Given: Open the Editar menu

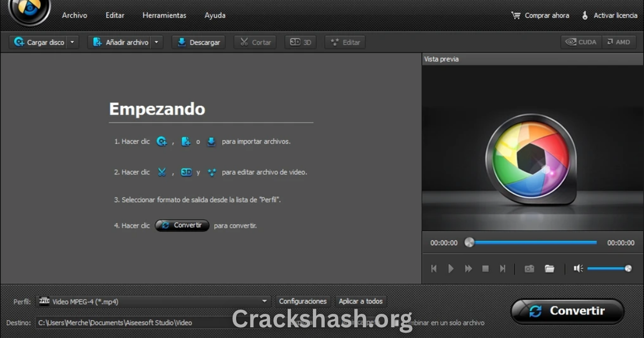Looking at the screenshot, I should [x=115, y=16].
